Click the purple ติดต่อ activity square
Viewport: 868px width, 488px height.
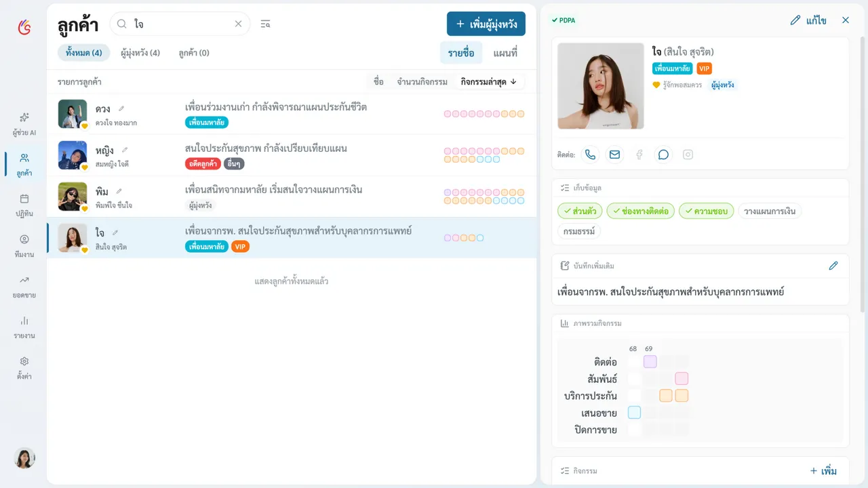click(x=650, y=362)
